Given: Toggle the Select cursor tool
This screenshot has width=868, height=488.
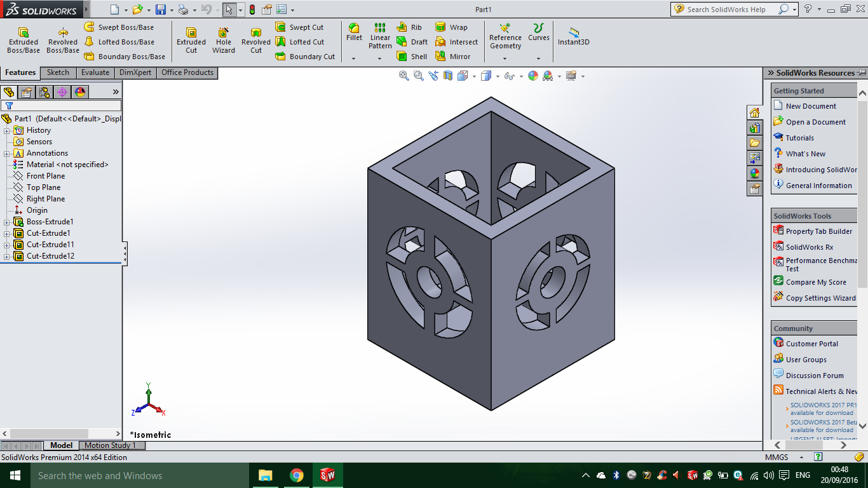Looking at the screenshot, I should (x=229, y=10).
